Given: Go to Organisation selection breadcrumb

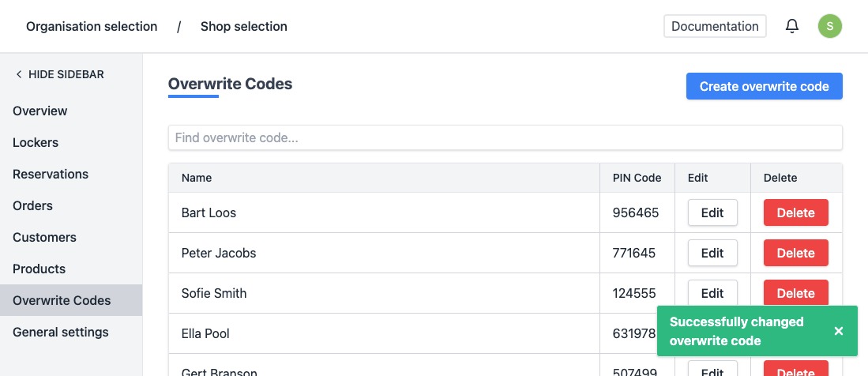Looking at the screenshot, I should pyautogui.click(x=92, y=26).
